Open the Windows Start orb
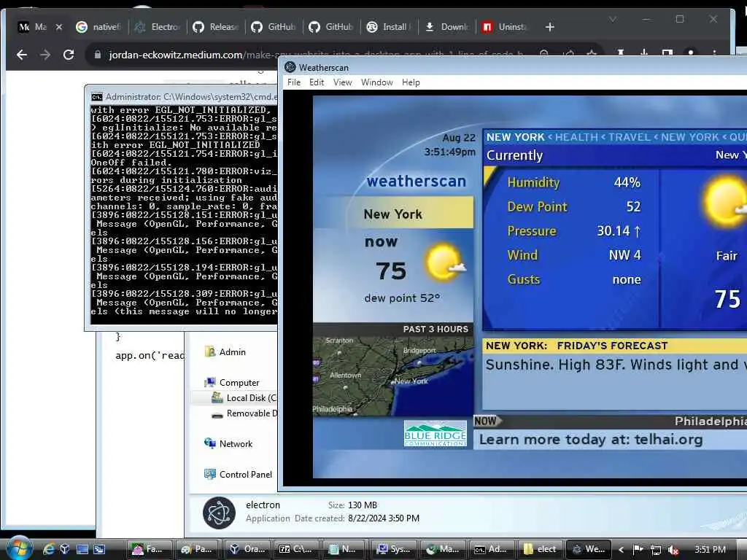Viewport: 747px width, 560px height. [19, 548]
